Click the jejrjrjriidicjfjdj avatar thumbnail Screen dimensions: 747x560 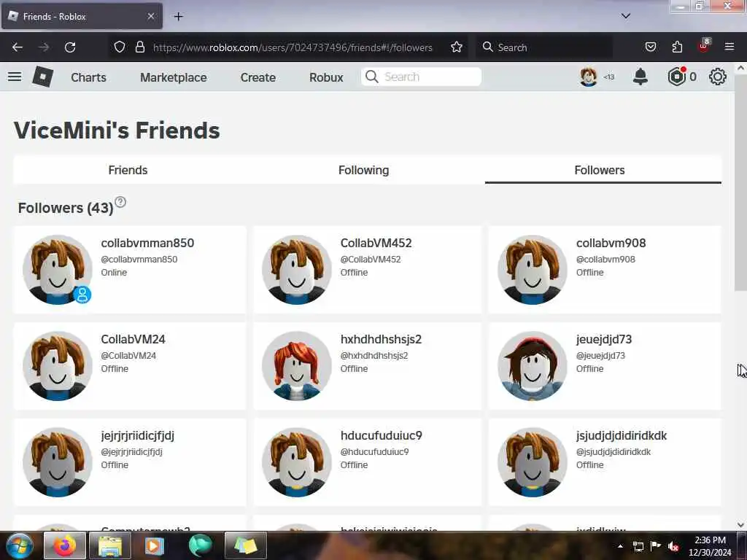(57, 462)
